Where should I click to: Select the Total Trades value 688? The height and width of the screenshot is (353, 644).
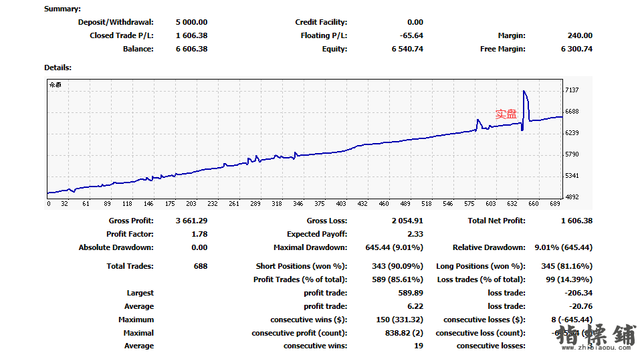pos(201,266)
